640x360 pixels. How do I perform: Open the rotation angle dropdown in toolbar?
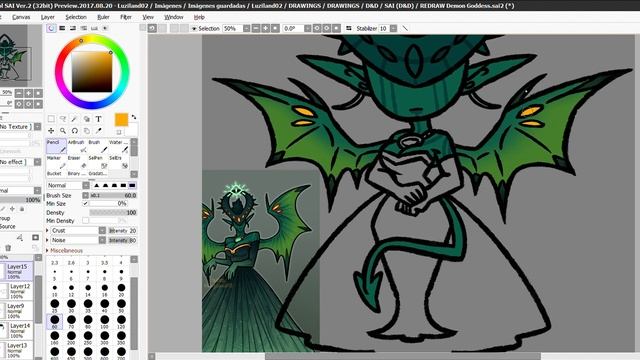coord(307,28)
